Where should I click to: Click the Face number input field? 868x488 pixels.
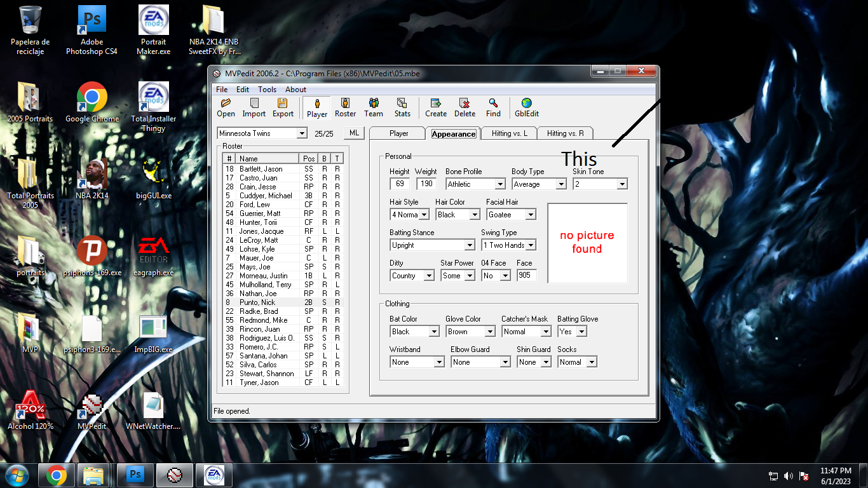click(x=527, y=276)
